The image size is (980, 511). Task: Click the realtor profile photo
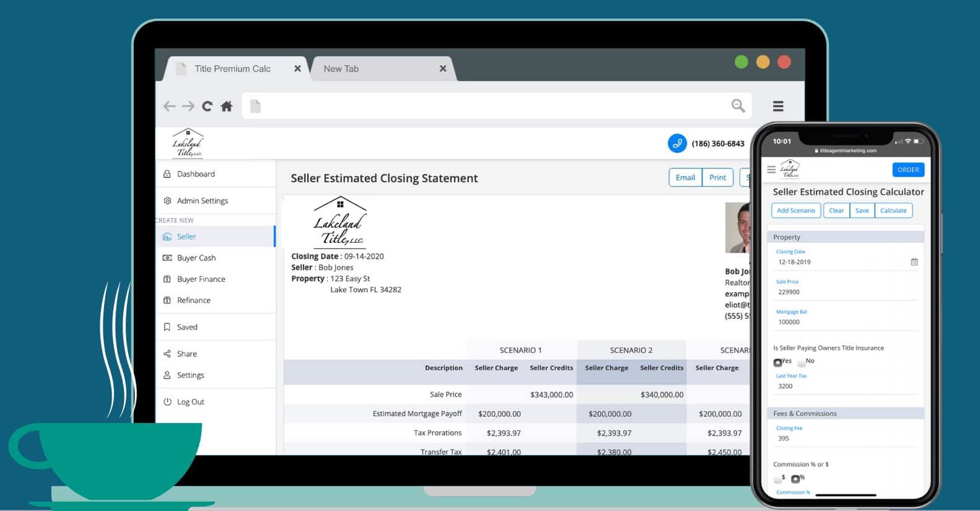(x=738, y=228)
